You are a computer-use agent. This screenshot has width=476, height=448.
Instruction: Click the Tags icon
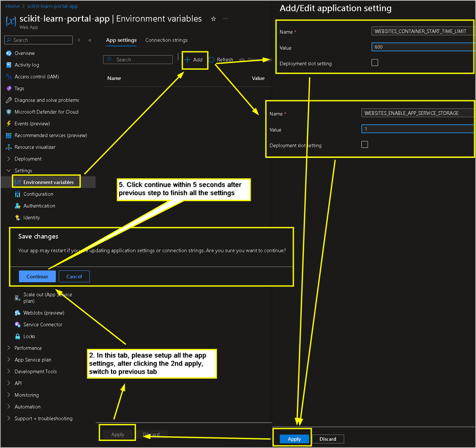coord(9,88)
